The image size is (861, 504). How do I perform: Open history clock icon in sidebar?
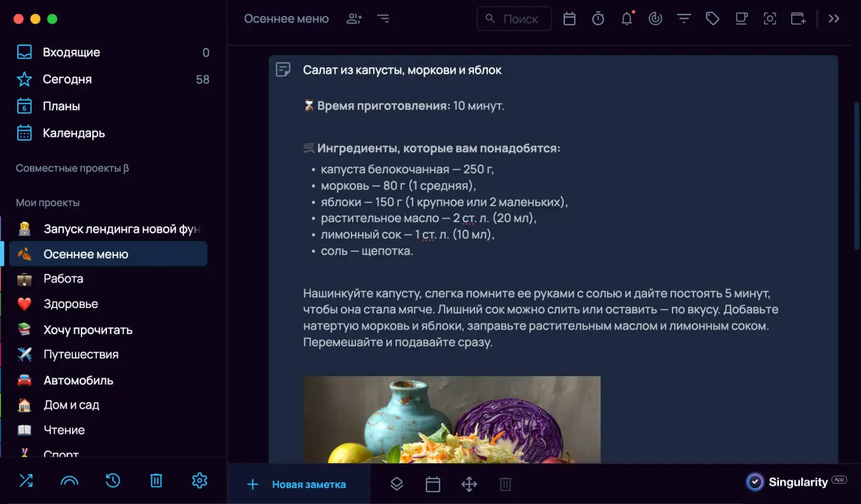[x=113, y=480]
